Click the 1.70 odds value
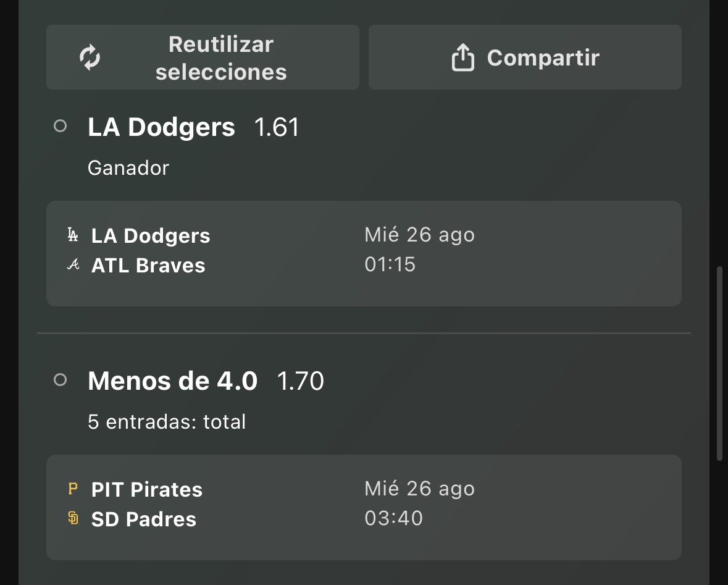 point(300,381)
